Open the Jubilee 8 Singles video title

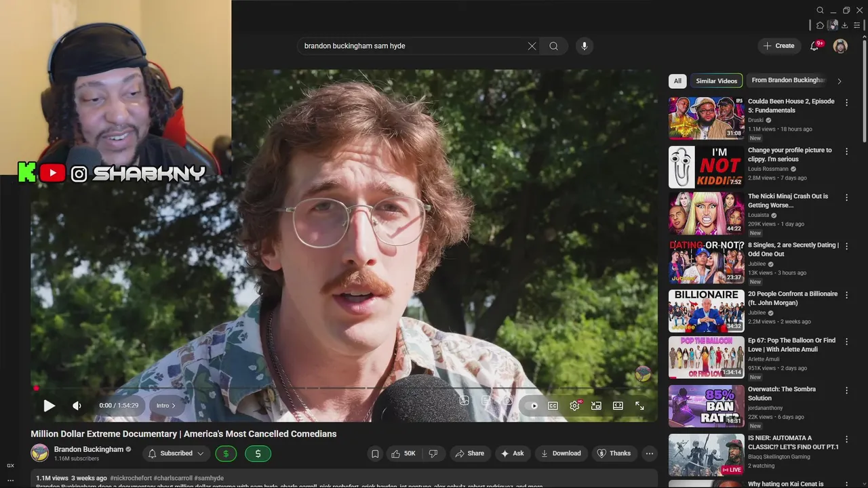pos(793,249)
